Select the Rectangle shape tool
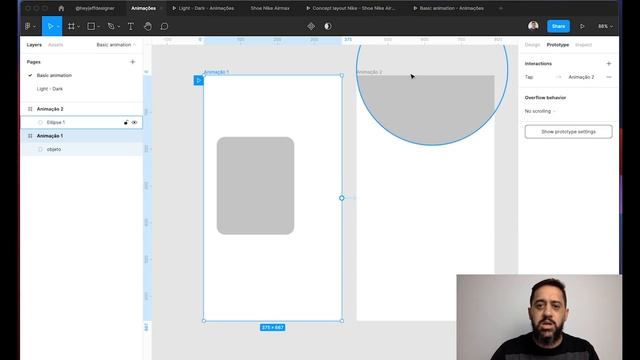This screenshot has height=360, width=640. 91,26
